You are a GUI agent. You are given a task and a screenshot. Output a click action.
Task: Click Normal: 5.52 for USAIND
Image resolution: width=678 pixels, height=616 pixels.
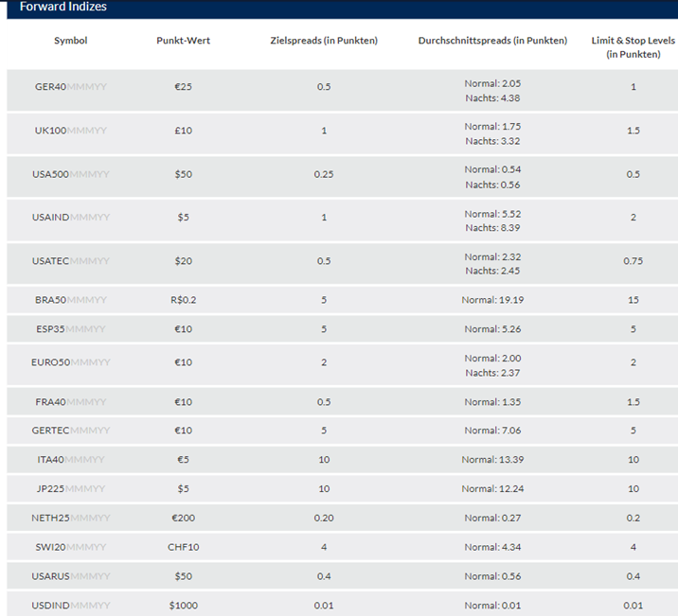click(492, 214)
